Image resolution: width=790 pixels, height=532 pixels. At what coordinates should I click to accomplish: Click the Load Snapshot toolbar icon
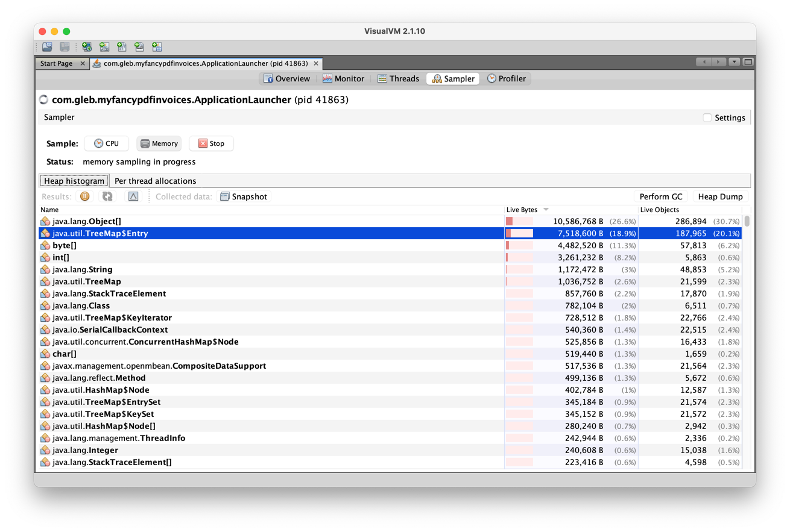point(47,47)
